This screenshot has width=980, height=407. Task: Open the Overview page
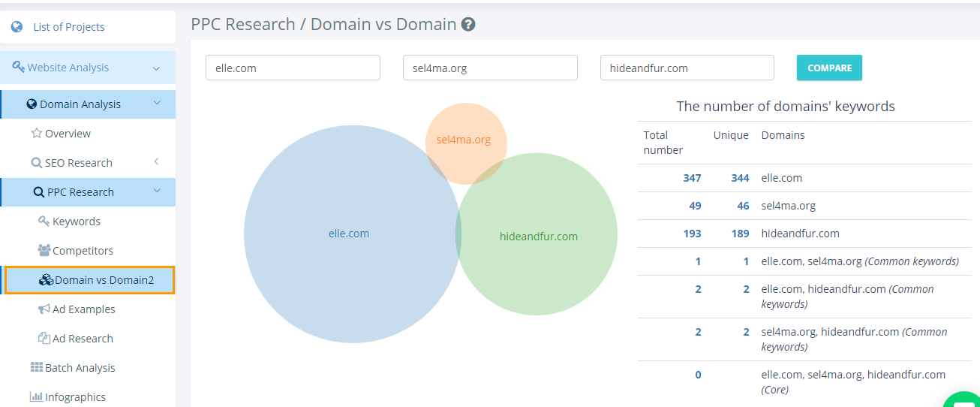[68, 134]
